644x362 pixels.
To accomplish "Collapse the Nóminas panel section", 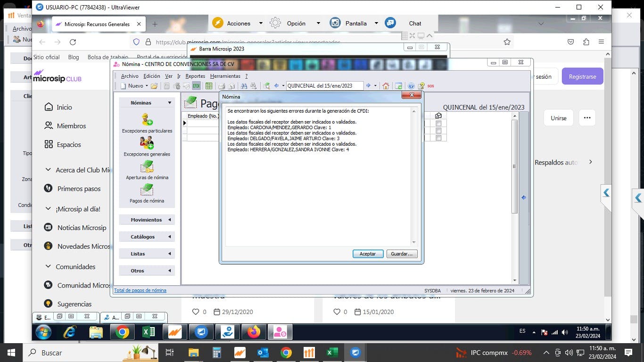I will tap(169, 103).
